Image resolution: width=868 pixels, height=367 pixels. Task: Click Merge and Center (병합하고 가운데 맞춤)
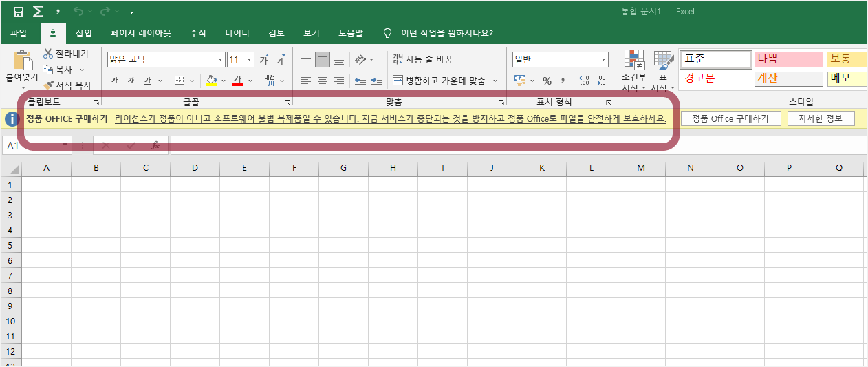pos(440,81)
